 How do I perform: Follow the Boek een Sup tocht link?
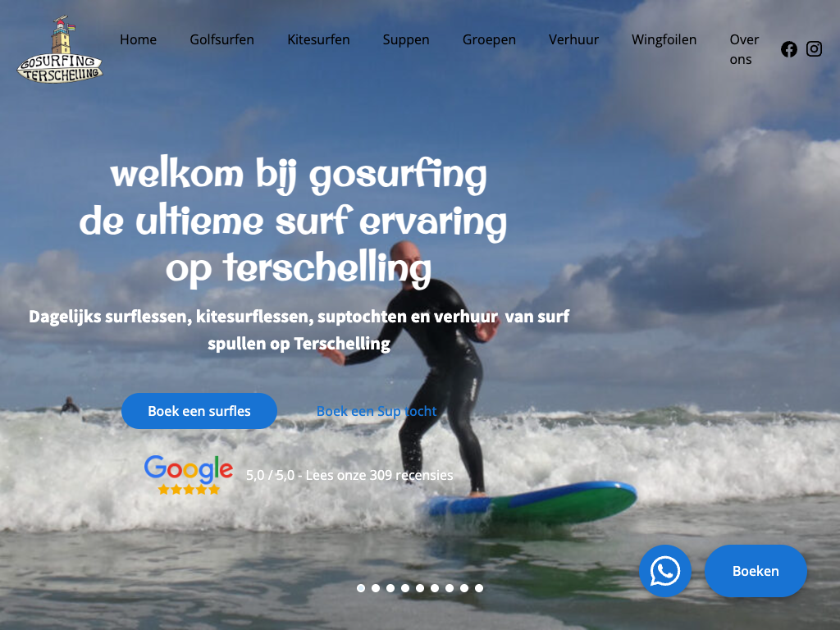click(377, 411)
